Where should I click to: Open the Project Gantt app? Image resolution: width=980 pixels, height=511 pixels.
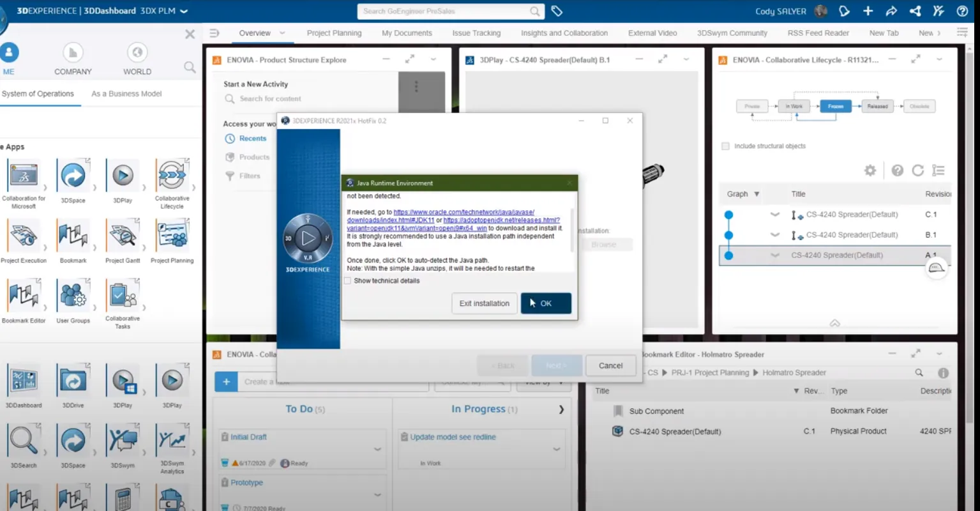pos(123,236)
